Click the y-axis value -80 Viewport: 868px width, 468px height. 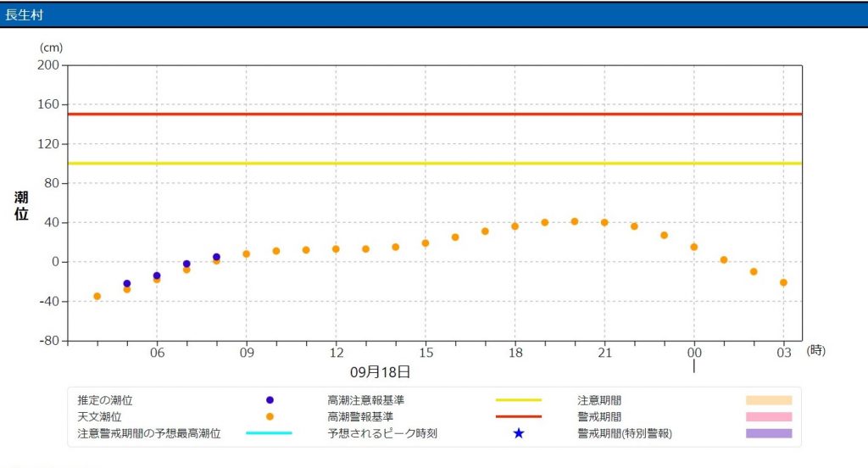49,341
